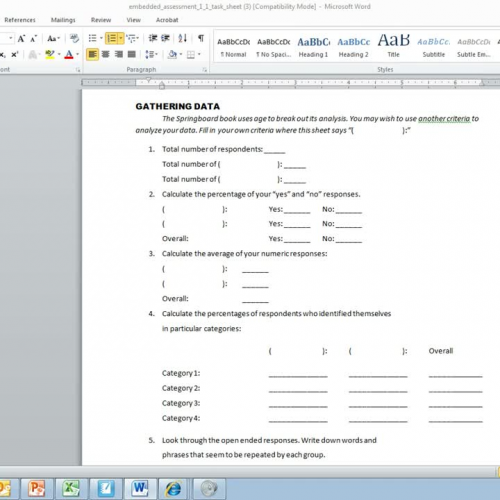Click the Grow Font icon
Screen dimensions: 500x500
click(x=22, y=39)
